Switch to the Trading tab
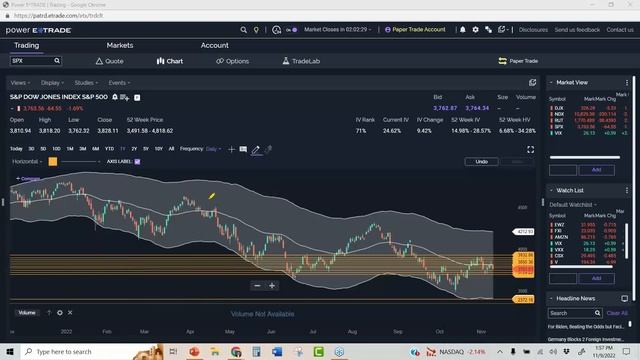 tap(27, 45)
